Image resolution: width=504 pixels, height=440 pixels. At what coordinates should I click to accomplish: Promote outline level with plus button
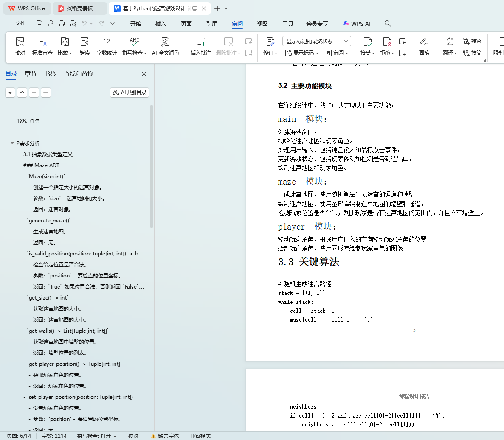(x=34, y=92)
